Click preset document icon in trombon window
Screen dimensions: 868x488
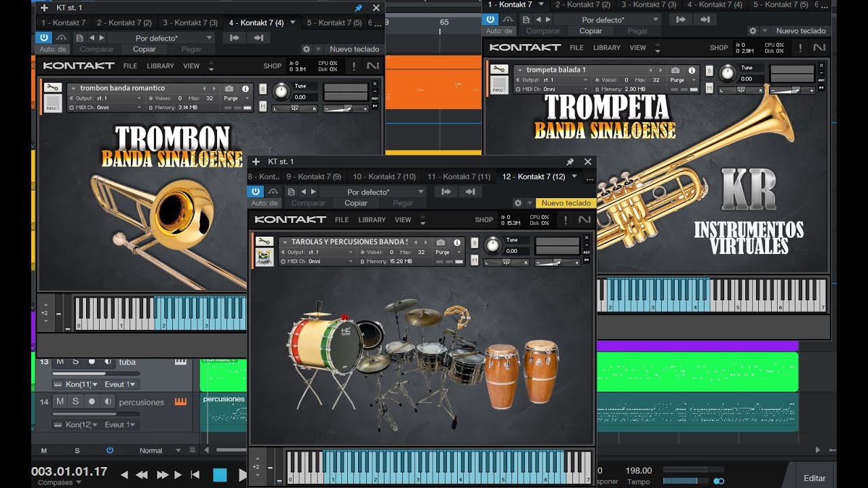[x=79, y=38]
